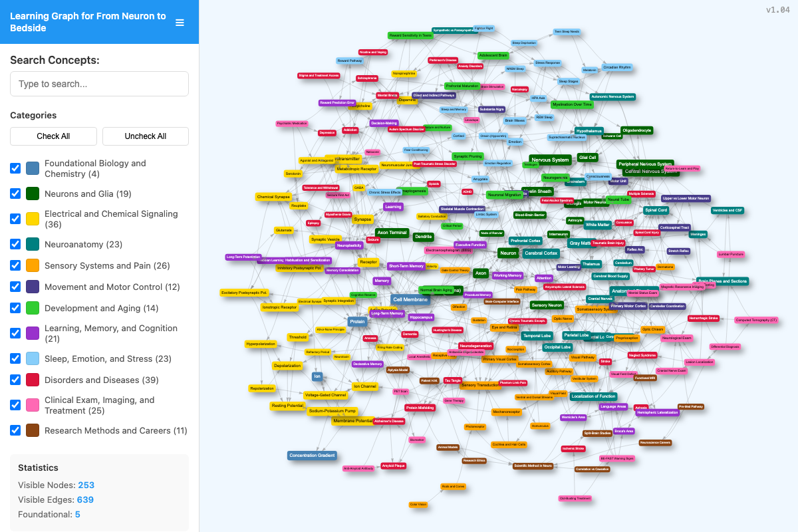Click the Hyperpolarization node

pos(261,344)
